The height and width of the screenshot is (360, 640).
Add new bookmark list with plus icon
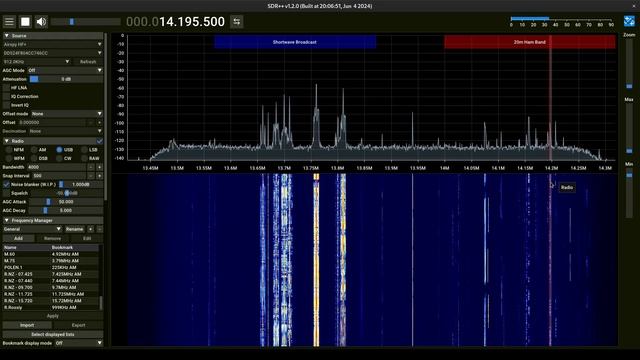coord(91,229)
